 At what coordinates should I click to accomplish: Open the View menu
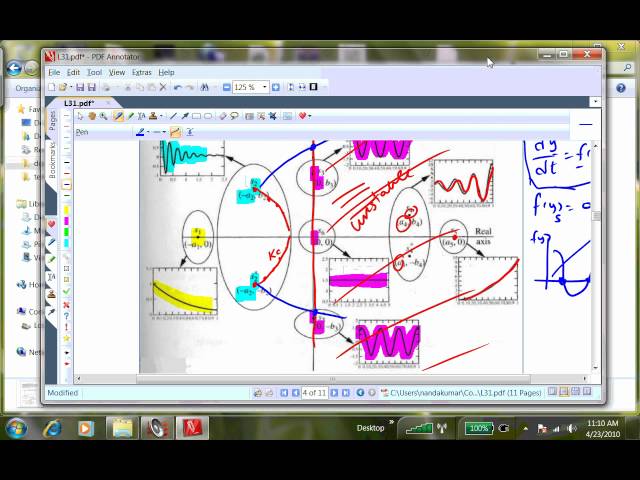pyautogui.click(x=117, y=72)
